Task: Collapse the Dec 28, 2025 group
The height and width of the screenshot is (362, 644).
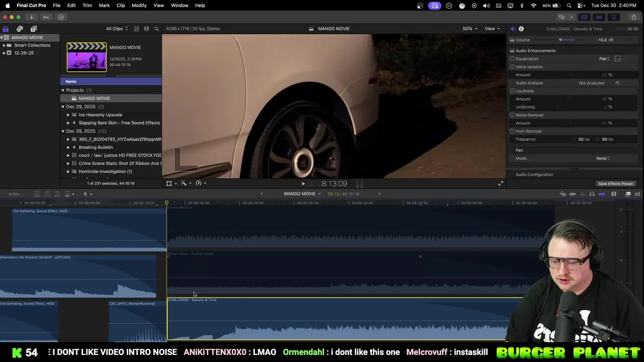Action: [63, 131]
